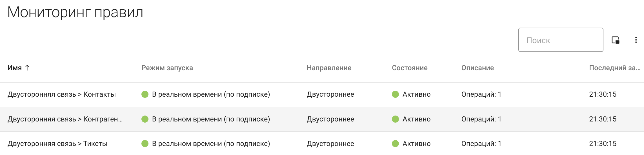Click Двустороннее in the Контраген… row
Image resolution: width=644 pixels, height=155 pixels.
(x=330, y=119)
